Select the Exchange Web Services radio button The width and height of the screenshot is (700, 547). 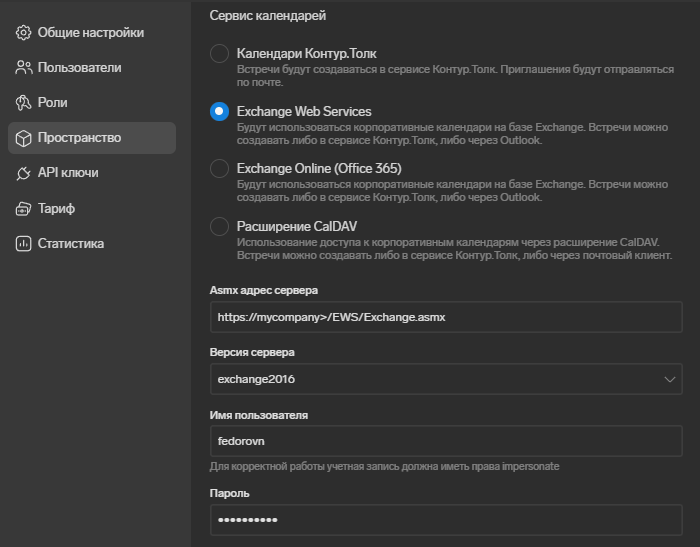point(219,112)
